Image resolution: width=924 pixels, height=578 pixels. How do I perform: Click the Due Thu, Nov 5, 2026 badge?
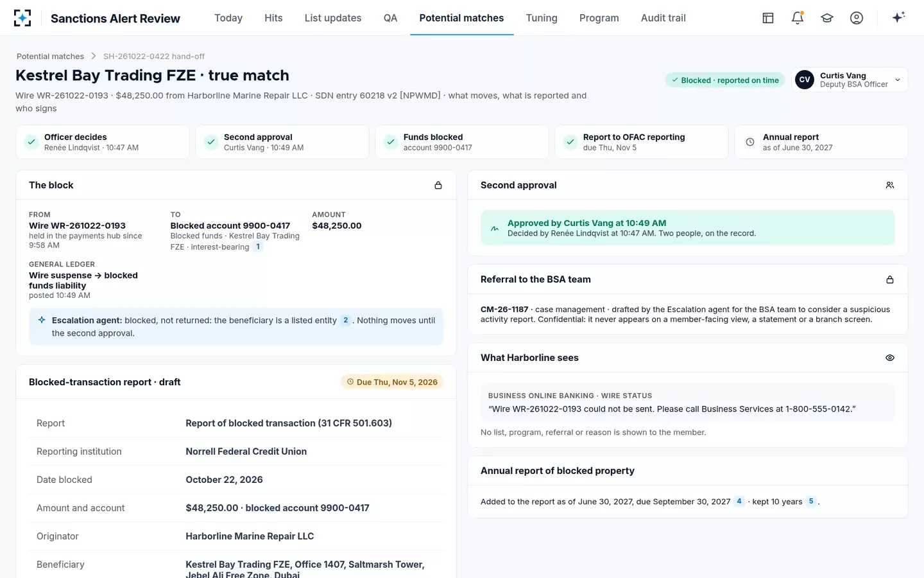(x=392, y=382)
